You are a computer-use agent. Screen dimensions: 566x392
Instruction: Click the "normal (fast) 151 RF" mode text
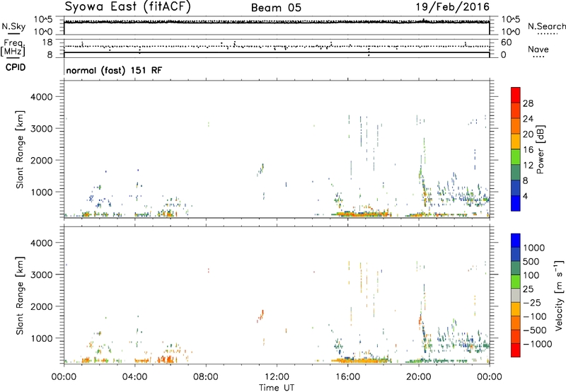tap(114, 70)
